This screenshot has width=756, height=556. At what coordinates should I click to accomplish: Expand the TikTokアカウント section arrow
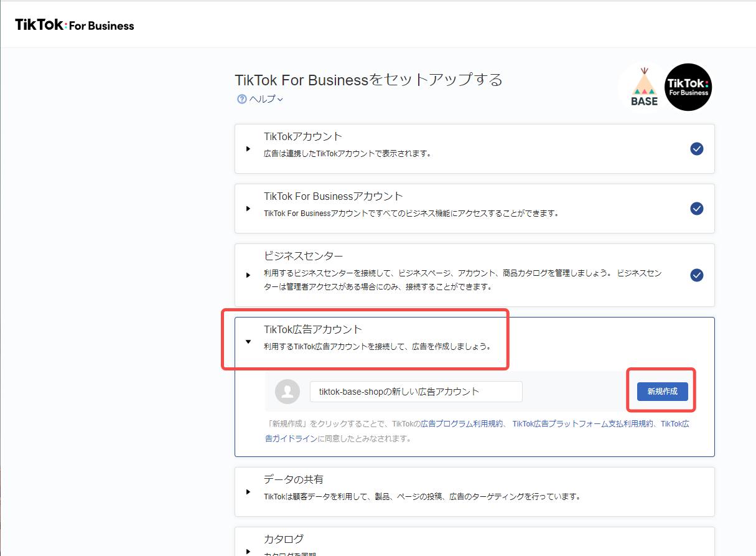(x=248, y=149)
